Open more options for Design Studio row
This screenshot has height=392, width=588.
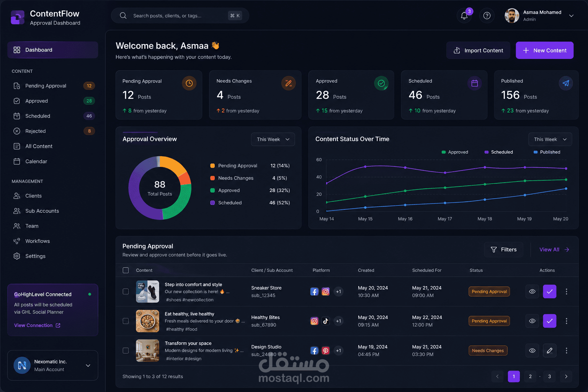coord(567,350)
